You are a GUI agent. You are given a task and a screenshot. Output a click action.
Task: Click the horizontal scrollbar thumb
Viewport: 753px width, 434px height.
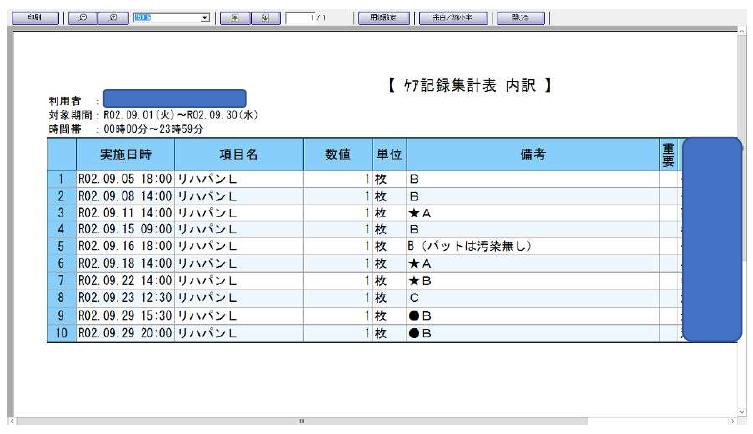click(300, 422)
